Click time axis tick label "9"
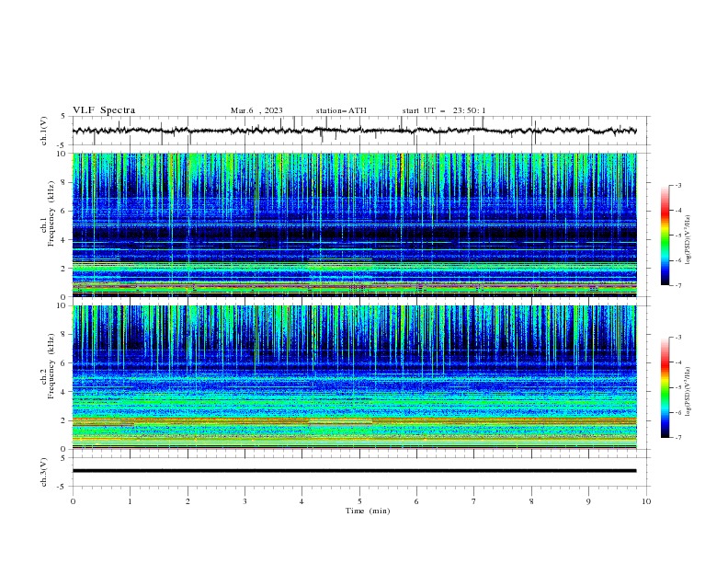728x563 pixels. (x=588, y=501)
